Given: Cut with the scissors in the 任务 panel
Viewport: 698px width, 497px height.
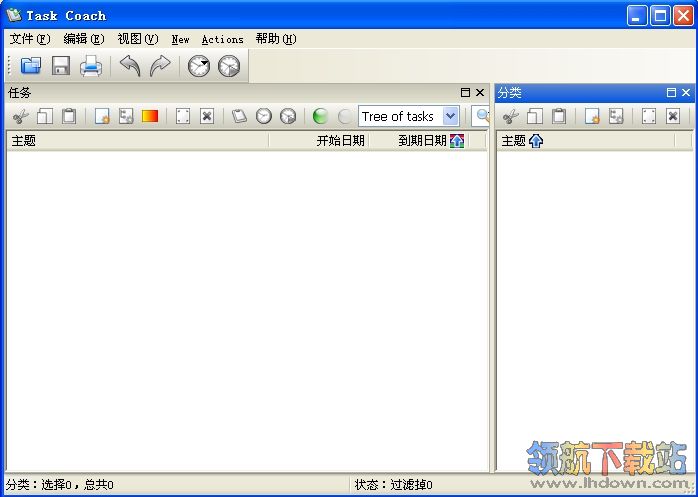Looking at the screenshot, I should pos(20,117).
